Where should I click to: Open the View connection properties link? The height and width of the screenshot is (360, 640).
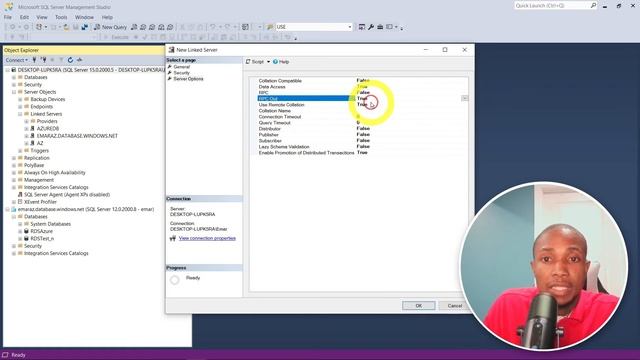[207, 238]
